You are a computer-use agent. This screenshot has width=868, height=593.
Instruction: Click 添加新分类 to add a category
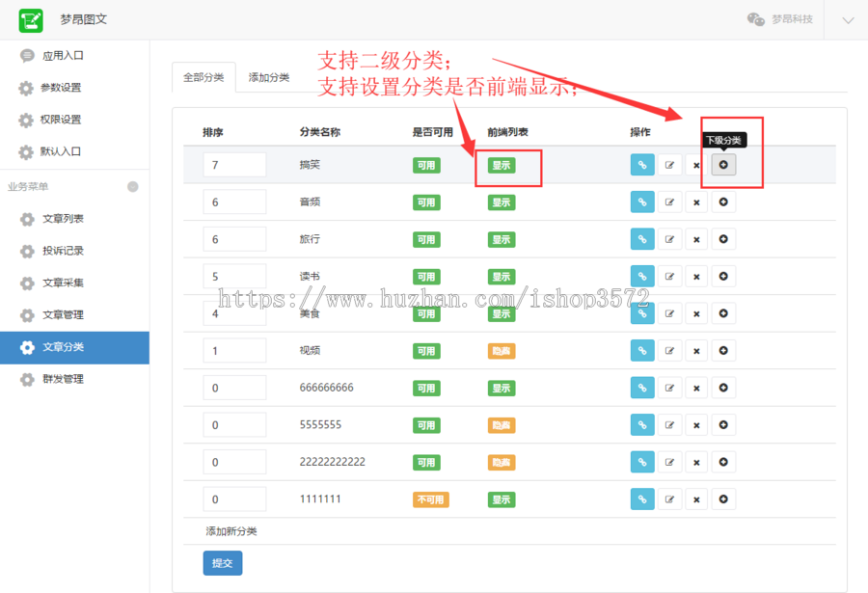click(231, 530)
